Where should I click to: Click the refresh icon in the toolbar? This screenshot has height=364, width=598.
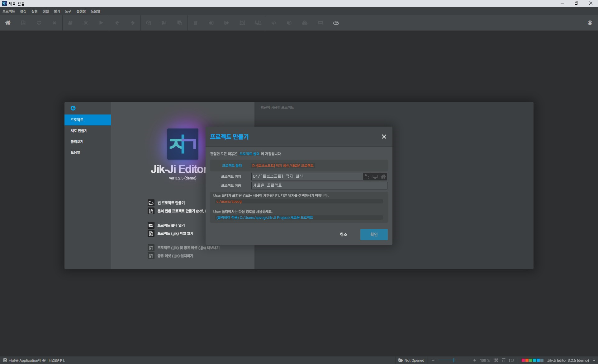tap(39, 23)
